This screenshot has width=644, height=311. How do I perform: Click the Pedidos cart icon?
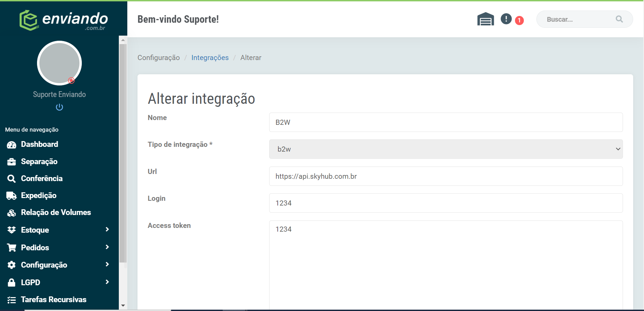click(x=12, y=248)
